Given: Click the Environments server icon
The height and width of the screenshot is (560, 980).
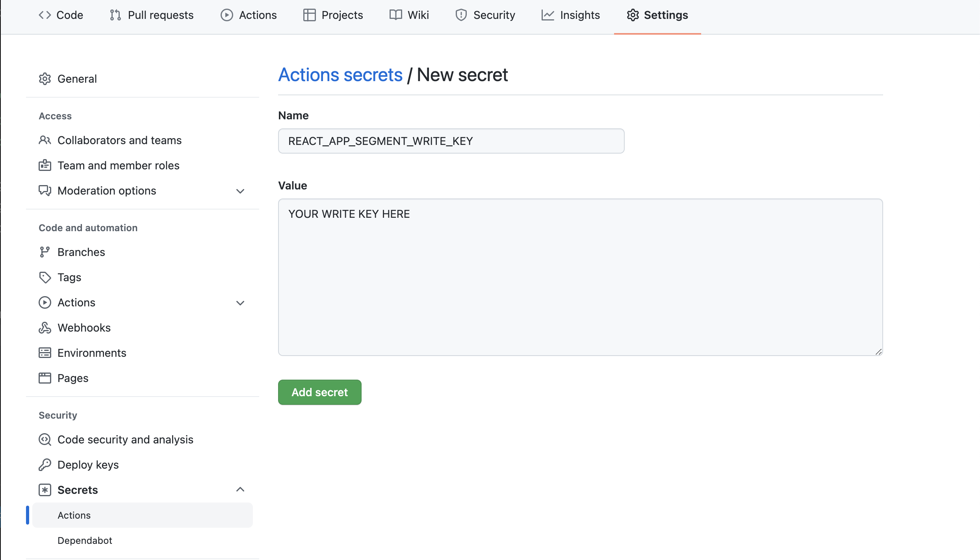Looking at the screenshot, I should (45, 353).
